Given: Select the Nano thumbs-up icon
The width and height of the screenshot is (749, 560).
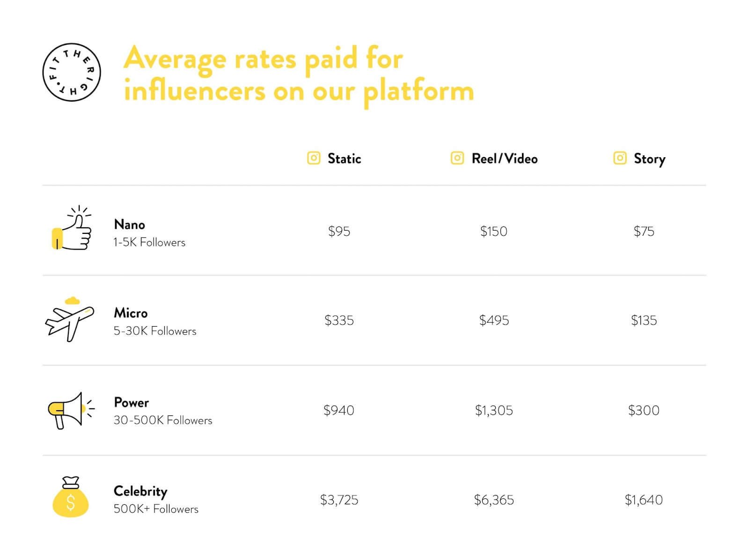Looking at the screenshot, I should pos(72,228).
